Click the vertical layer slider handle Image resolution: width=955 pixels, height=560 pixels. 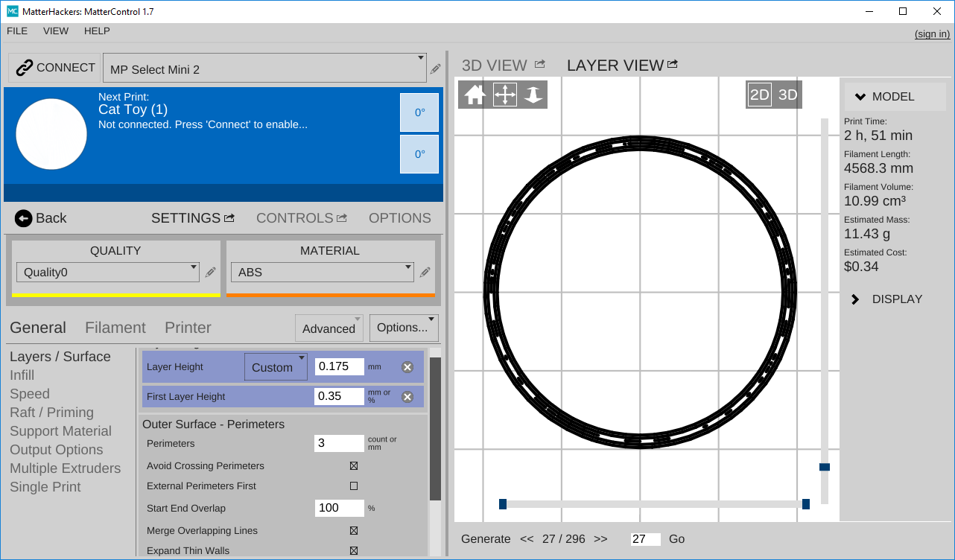pyautogui.click(x=825, y=467)
